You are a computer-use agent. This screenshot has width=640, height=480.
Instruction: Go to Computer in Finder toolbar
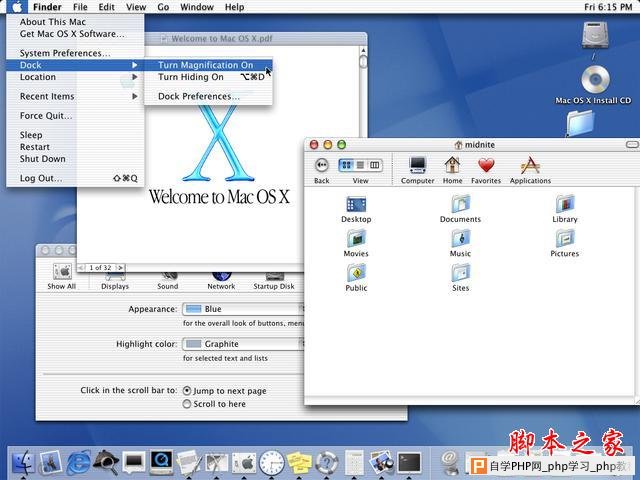tap(418, 170)
